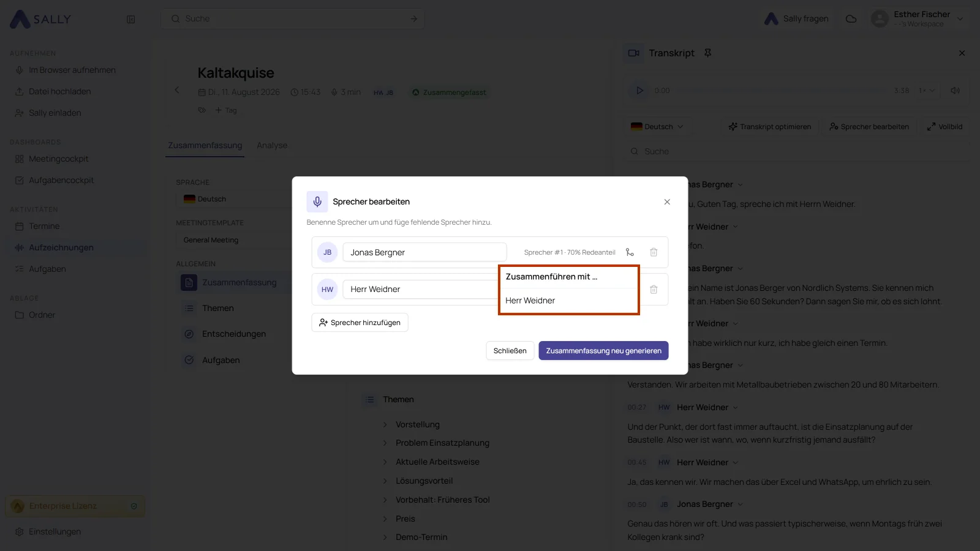Click the SALLY logo
The width and height of the screenshot is (980, 551).
pos(40,19)
